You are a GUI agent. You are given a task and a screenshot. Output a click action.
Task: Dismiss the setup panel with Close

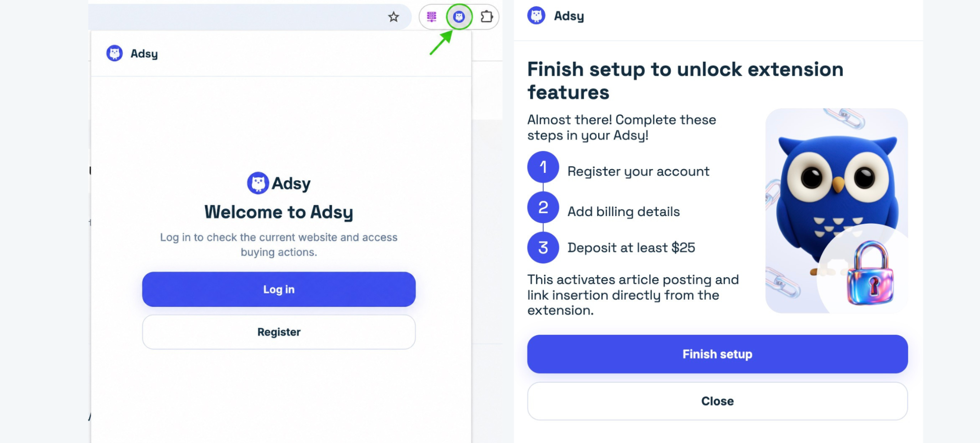tap(717, 401)
